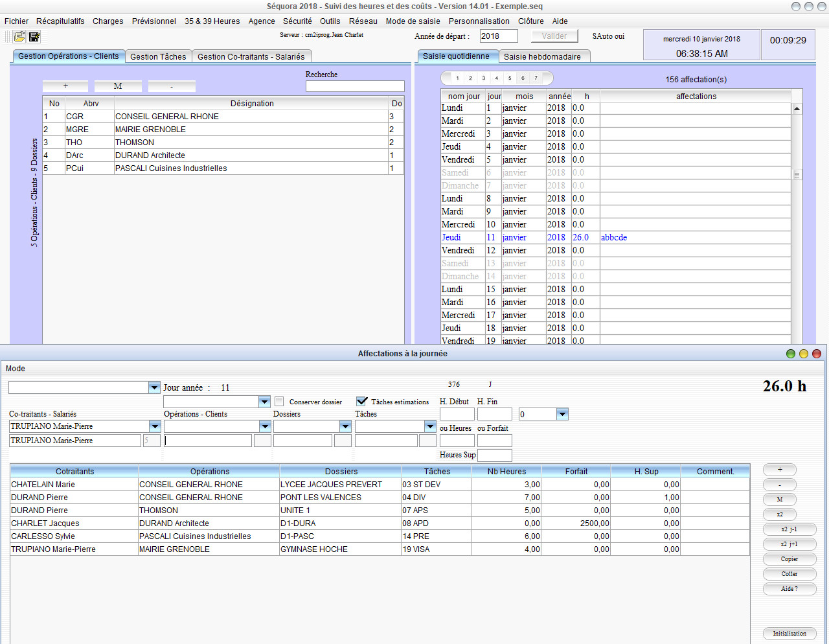Enable the Conserver dossier checkbox
Image resolution: width=829 pixels, height=644 pixels.
pyautogui.click(x=279, y=402)
